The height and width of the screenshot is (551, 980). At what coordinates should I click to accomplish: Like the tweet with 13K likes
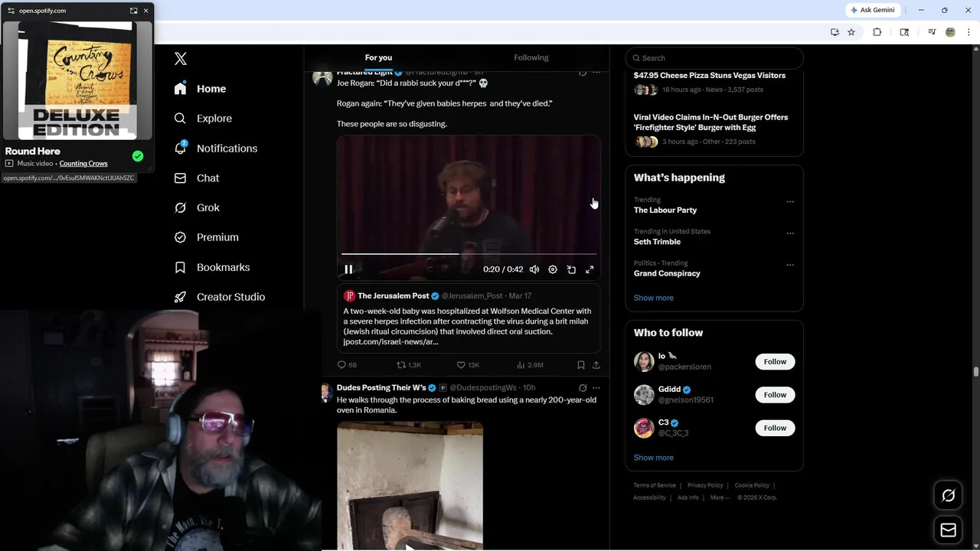click(468, 365)
